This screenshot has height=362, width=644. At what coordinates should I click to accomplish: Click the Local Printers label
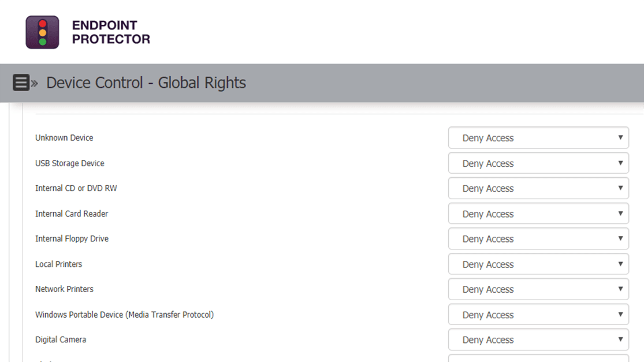pos(58,264)
